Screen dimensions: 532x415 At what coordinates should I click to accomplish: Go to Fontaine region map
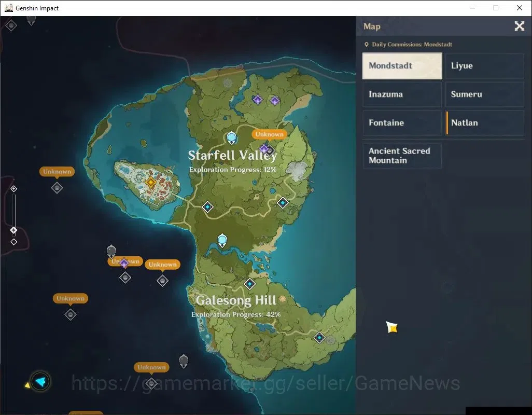(x=402, y=123)
